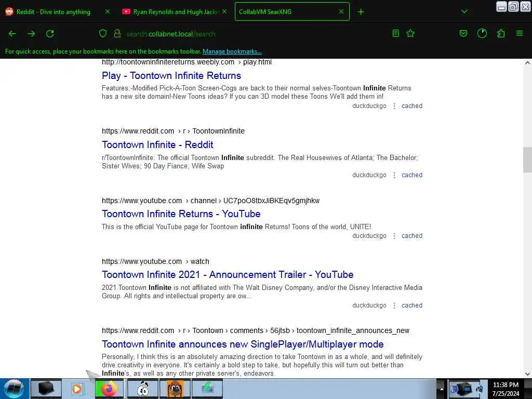Open the circular profile timer icon
Image resolution: width=532 pixels, height=399 pixels.
click(x=482, y=33)
